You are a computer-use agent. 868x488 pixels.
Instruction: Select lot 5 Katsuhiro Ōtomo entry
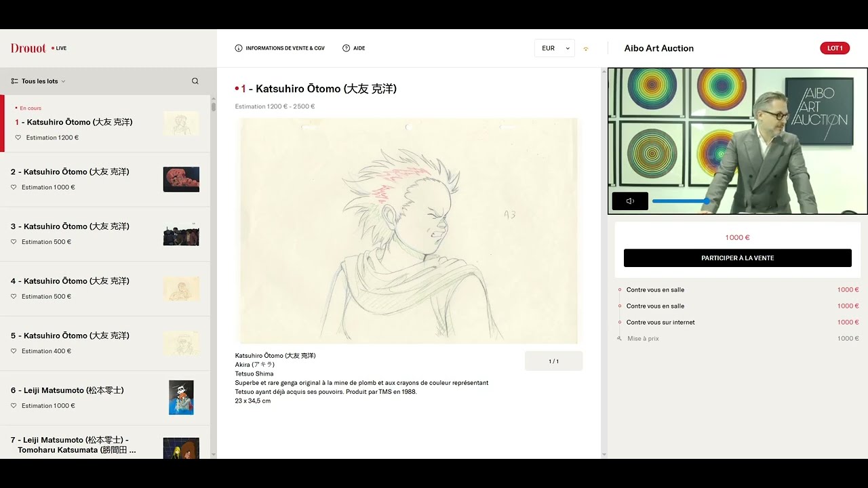106,344
